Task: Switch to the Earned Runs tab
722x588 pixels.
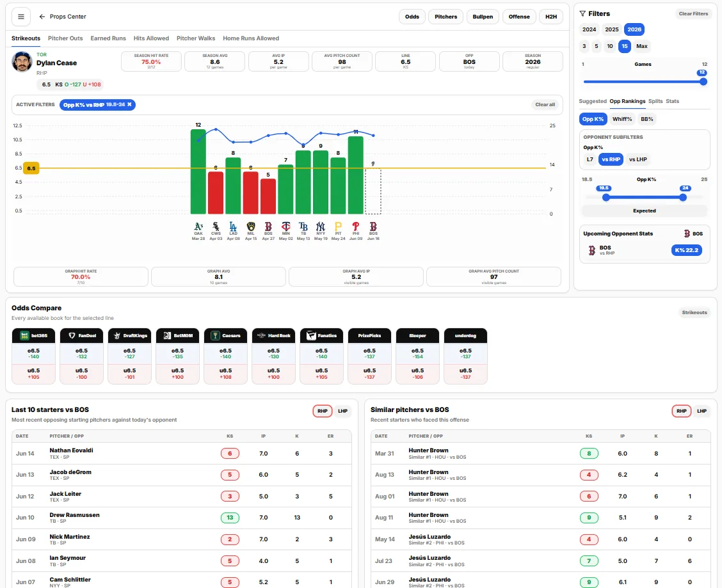Action: tap(108, 38)
